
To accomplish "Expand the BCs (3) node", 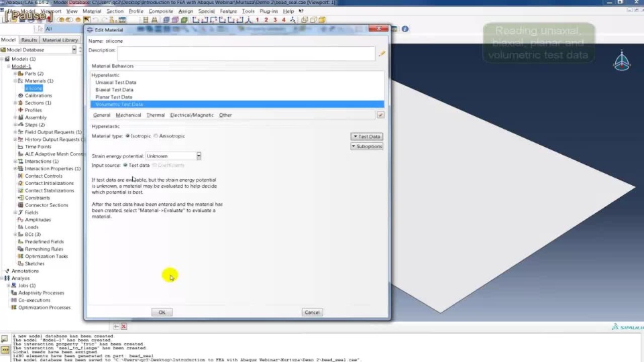I will (x=15, y=235).
